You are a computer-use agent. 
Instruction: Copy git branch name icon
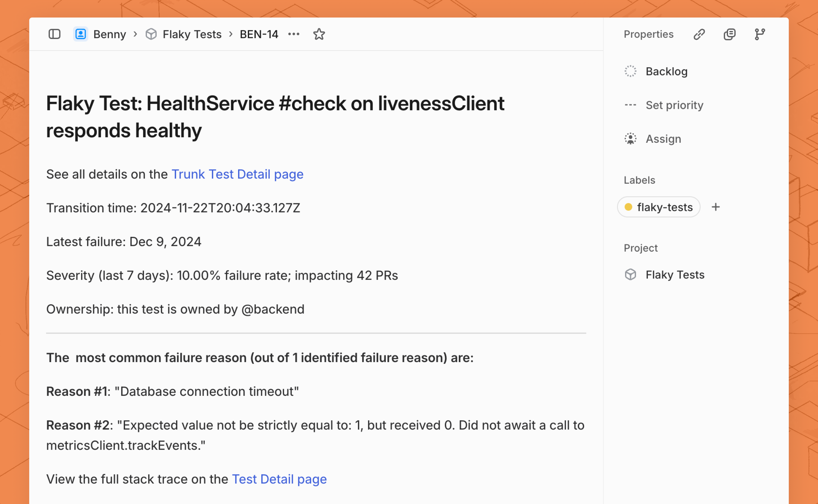(x=760, y=34)
